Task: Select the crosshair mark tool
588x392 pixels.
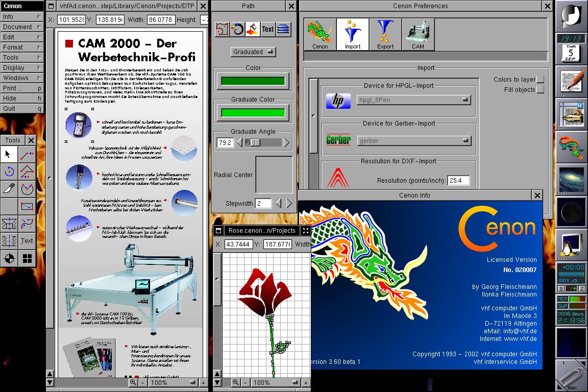Action: 9,258
